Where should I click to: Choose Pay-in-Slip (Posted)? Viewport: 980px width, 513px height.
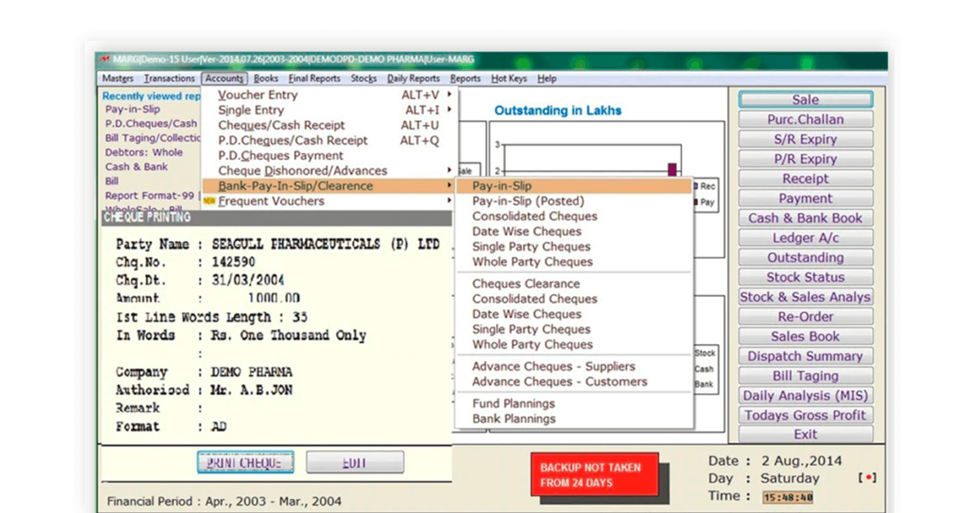(x=574, y=201)
